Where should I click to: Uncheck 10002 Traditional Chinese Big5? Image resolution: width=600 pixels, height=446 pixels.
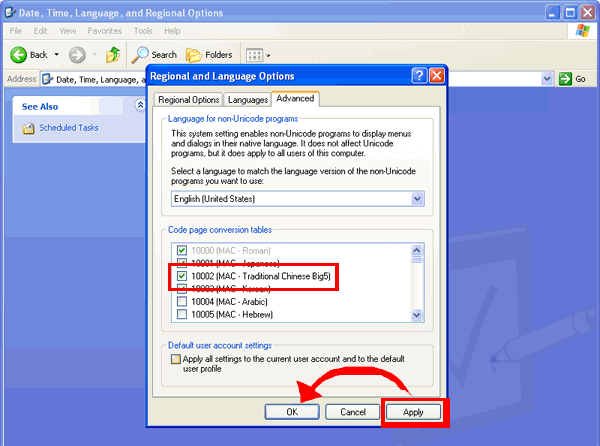[x=181, y=275]
